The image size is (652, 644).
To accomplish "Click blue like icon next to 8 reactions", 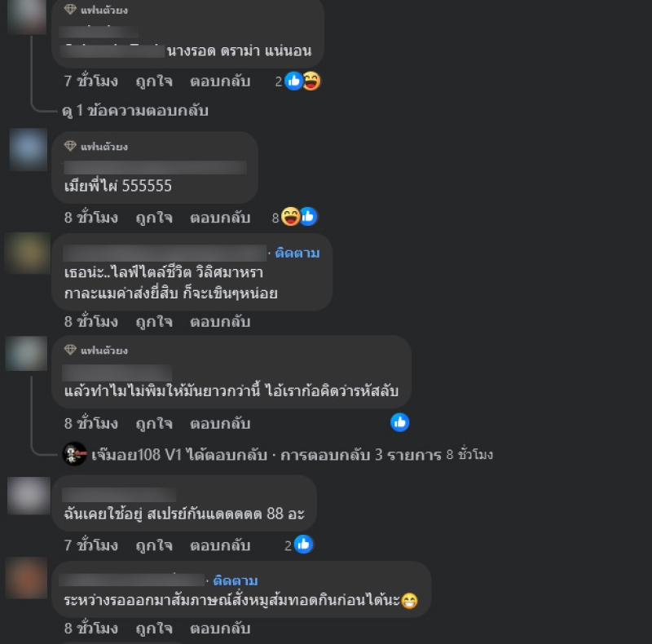I will point(308,217).
